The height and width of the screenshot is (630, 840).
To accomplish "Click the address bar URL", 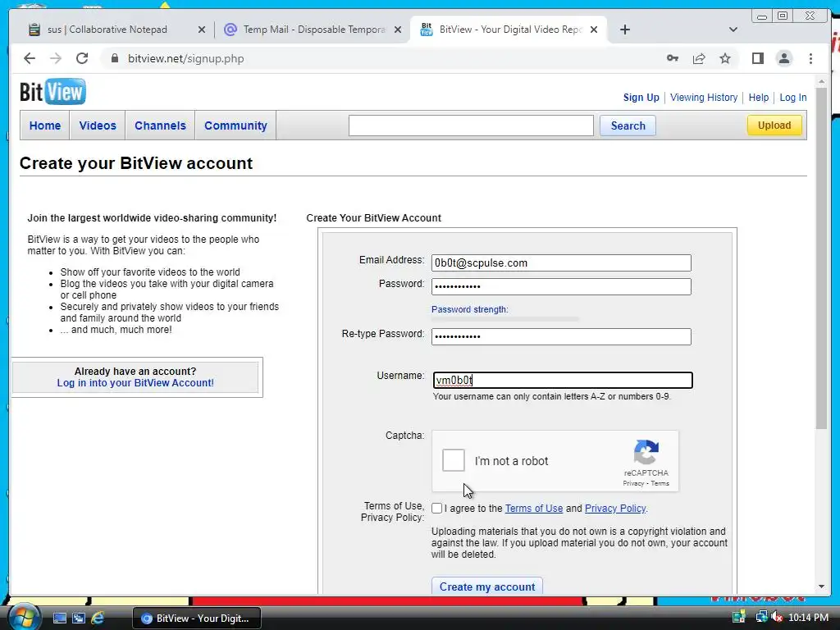I will click(186, 58).
